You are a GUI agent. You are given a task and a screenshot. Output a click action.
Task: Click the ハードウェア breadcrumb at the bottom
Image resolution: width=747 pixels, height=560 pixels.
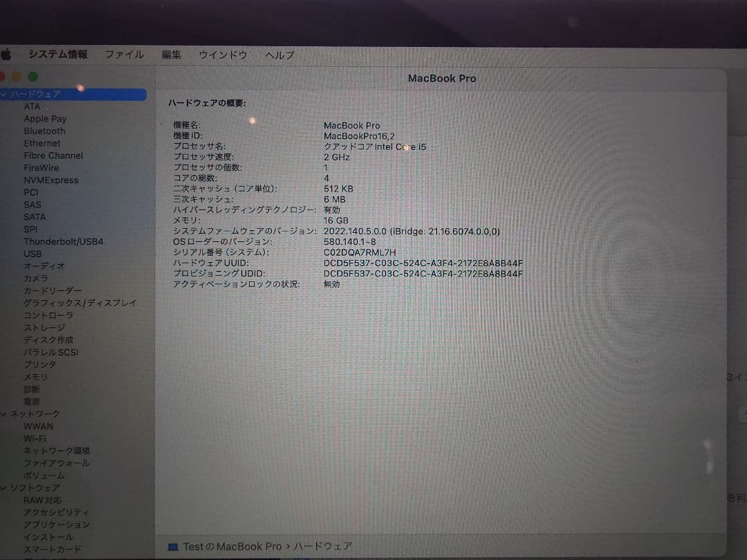coord(323,546)
